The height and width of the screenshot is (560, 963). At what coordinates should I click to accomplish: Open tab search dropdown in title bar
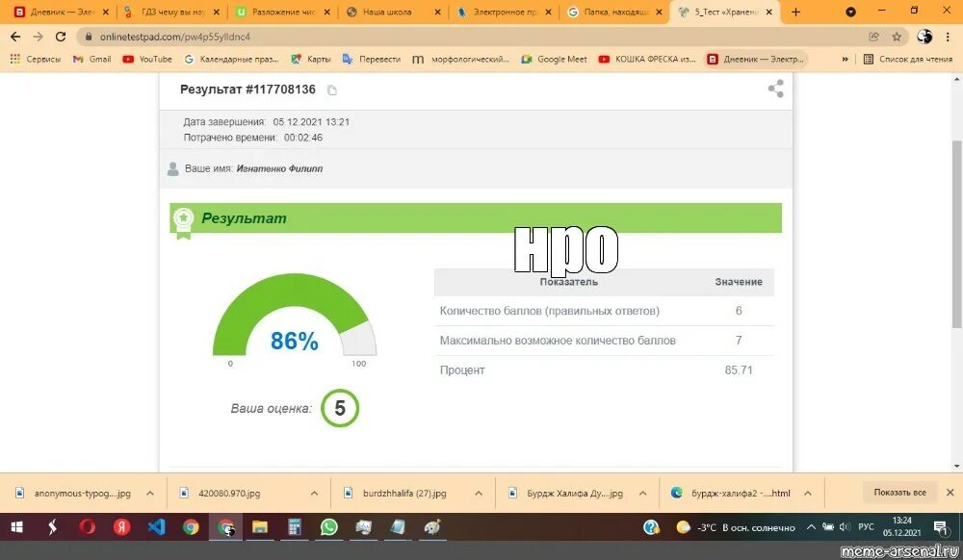click(x=850, y=12)
